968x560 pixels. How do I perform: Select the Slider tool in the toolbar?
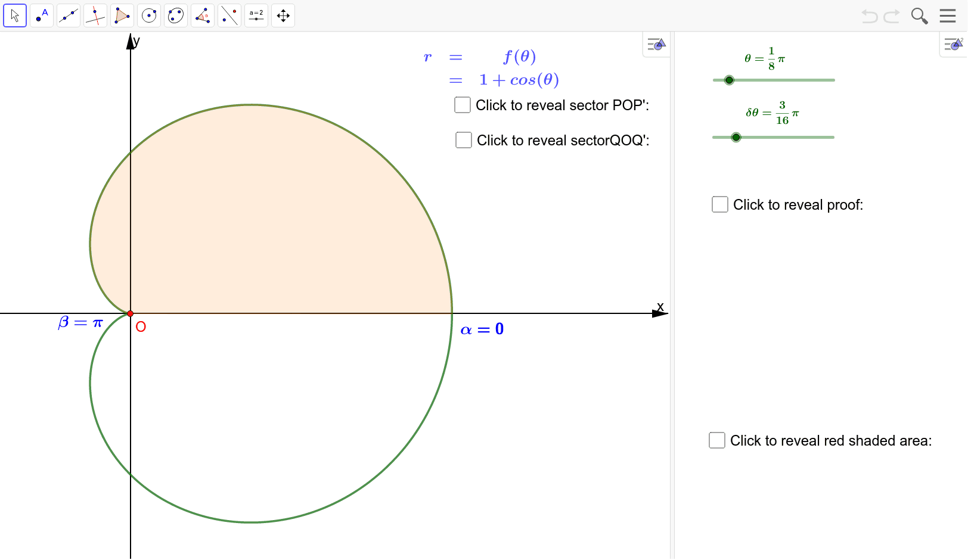pos(256,15)
